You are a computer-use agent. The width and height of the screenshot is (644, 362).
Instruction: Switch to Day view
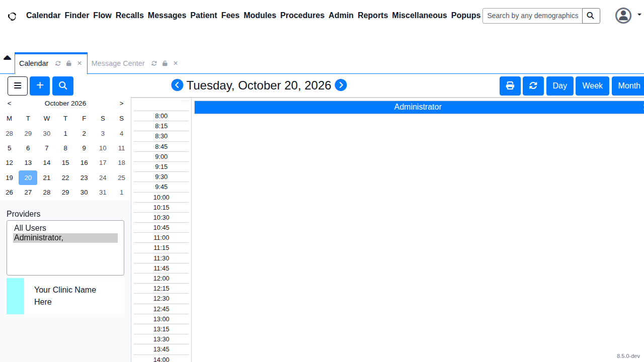tap(560, 86)
